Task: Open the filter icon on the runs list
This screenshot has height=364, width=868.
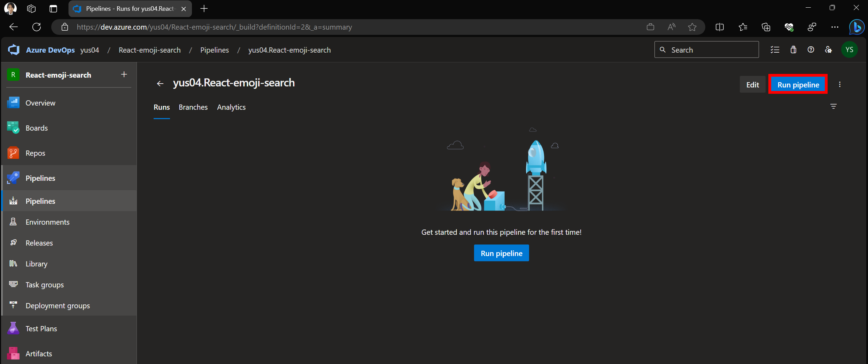Action: [x=833, y=106]
